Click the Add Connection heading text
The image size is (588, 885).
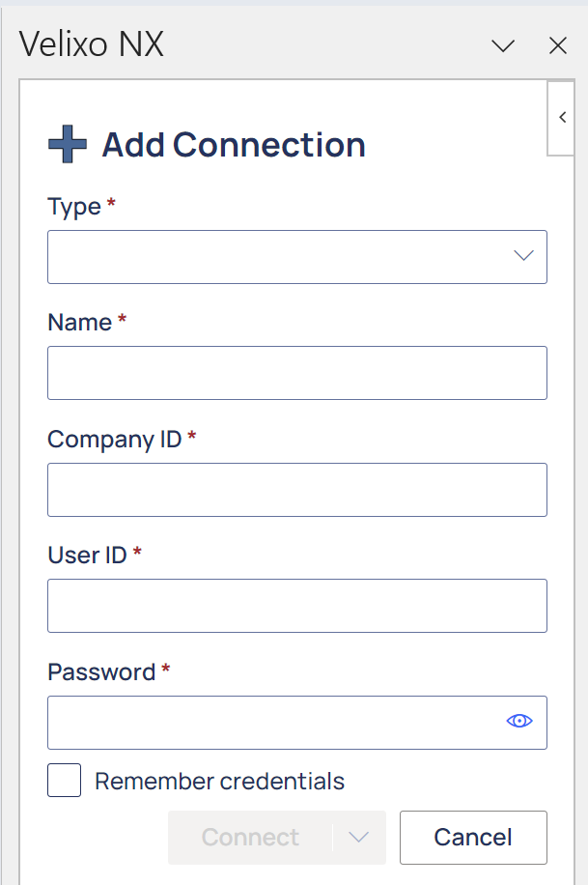point(234,145)
